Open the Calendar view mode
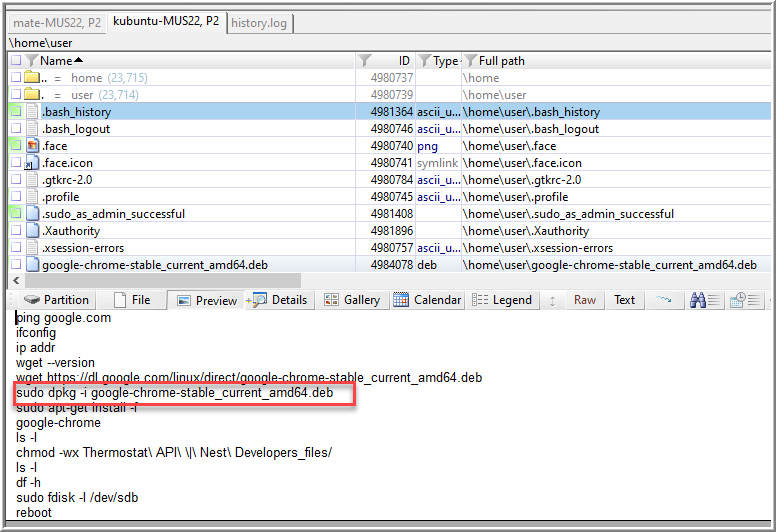Screen dimensions: 776x532 click(x=427, y=300)
